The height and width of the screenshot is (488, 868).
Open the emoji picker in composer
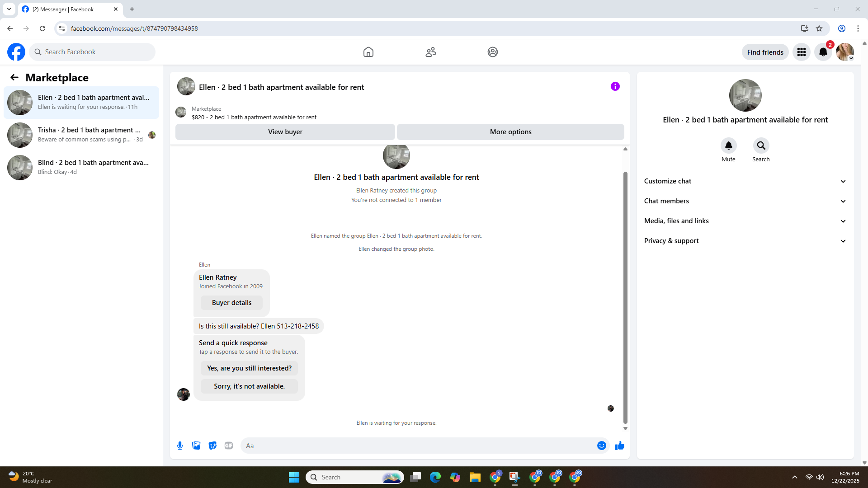click(x=601, y=446)
